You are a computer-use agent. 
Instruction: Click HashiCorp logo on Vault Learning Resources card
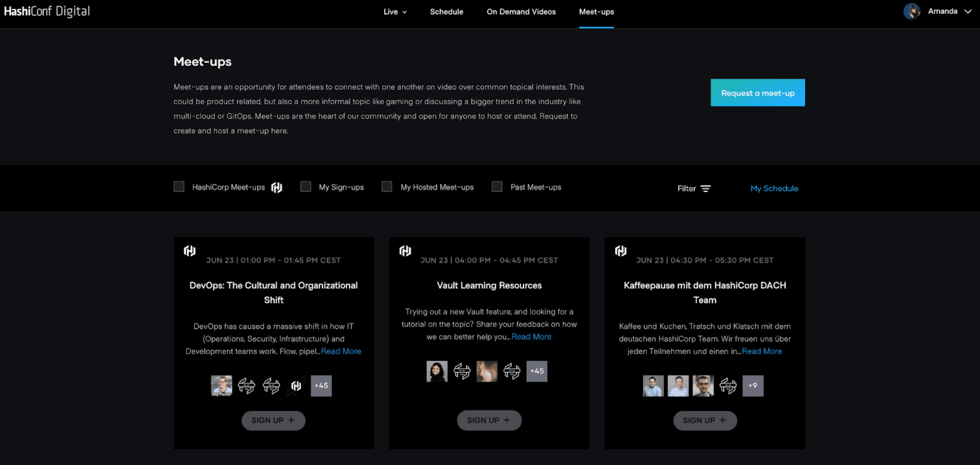(405, 251)
